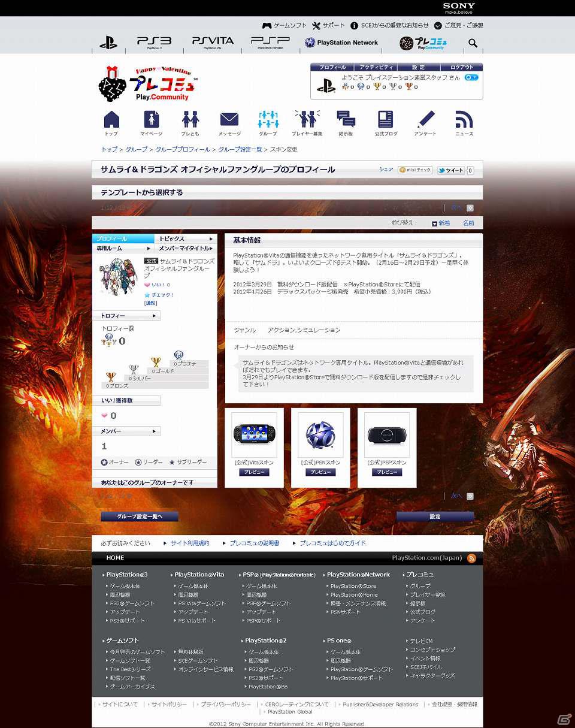The height and width of the screenshot is (728, 575).
Task: Open メッセージ envelope icon
Action: 229,123
